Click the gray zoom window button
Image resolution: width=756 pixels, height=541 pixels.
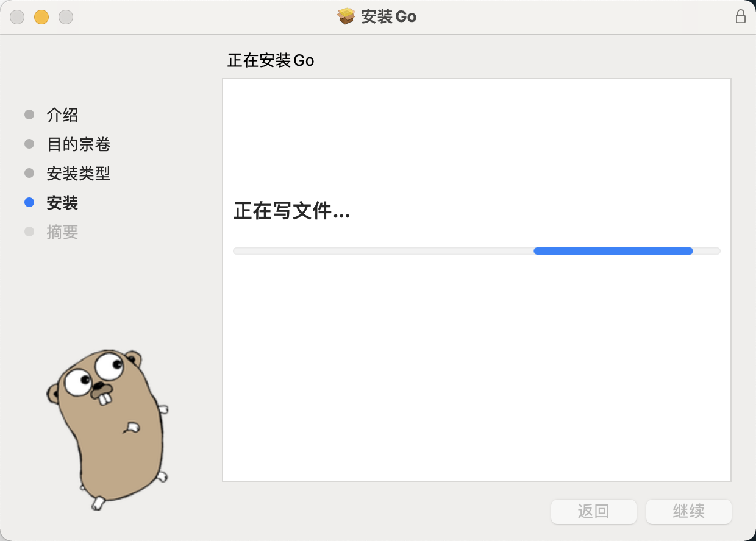click(x=66, y=17)
